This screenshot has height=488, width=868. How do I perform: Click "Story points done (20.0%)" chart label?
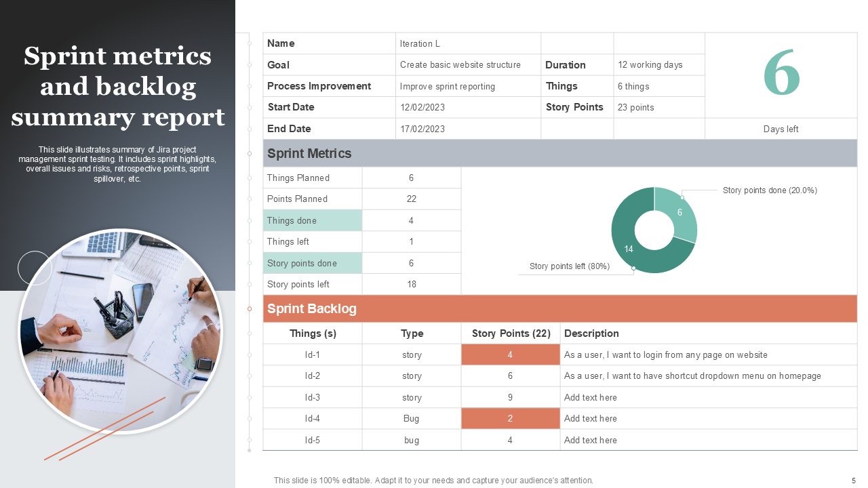(770, 190)
